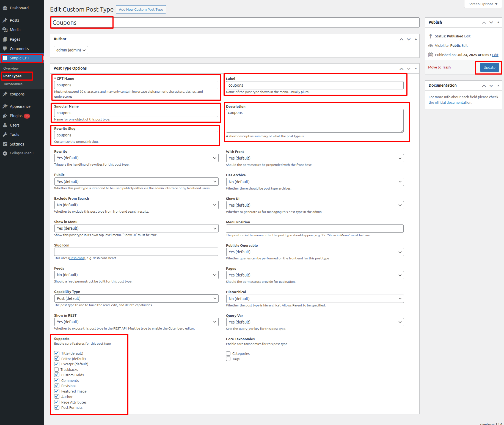Open the Has Archive dropdown
Image resolution: width=504 pixels, height=425 pixels.
[315, 182]
